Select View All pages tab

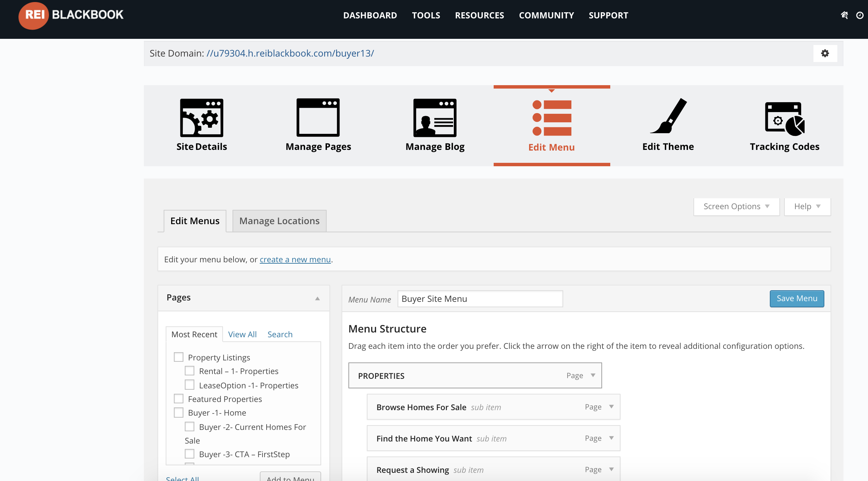[242, 334]
